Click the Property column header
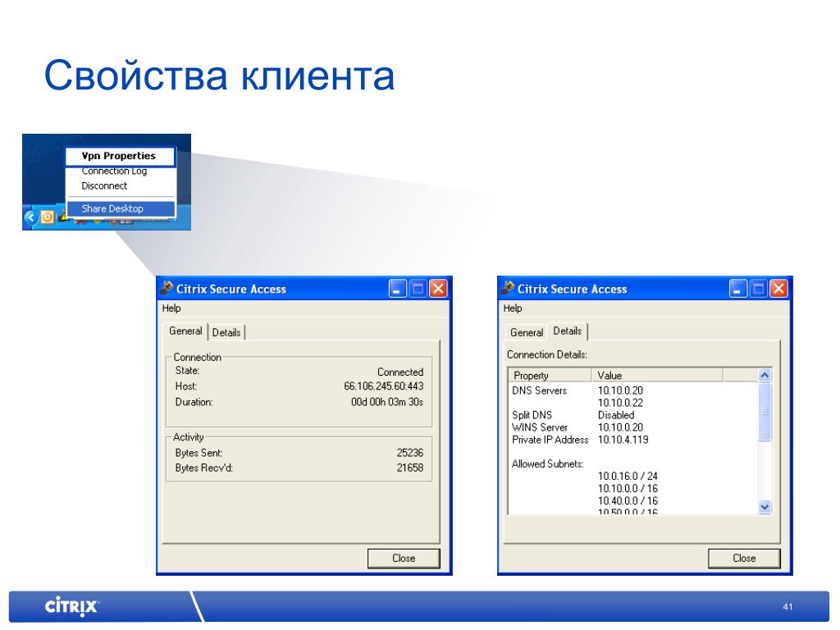The image size is (840, 630). [550, 375]
